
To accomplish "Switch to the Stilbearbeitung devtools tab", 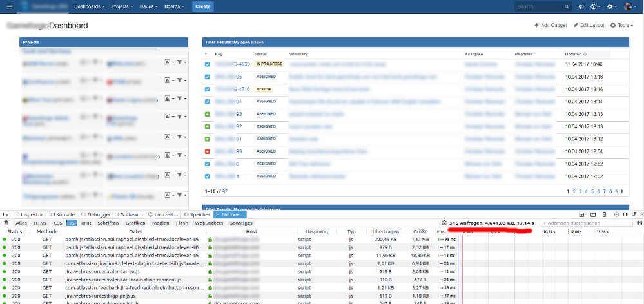I will [x=130, y=214].
